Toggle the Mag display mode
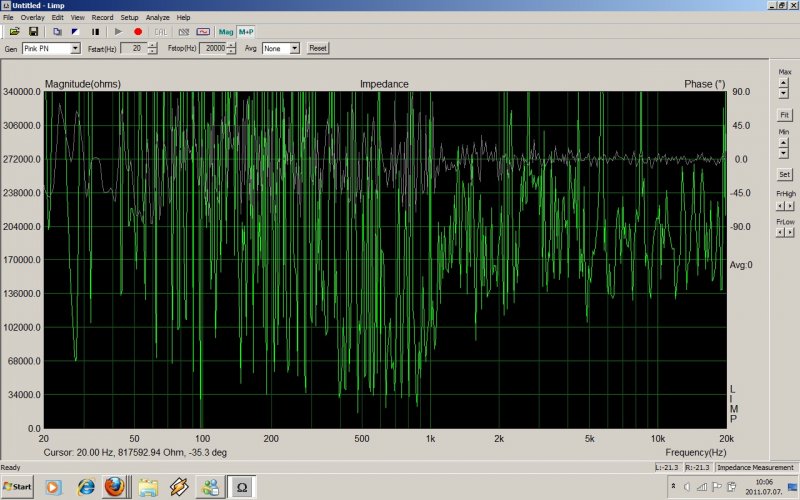 226,32
